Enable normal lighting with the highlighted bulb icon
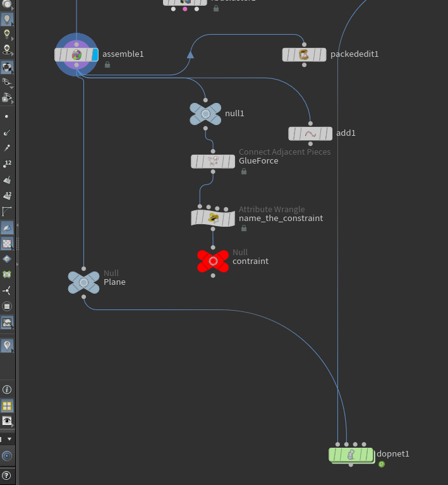This screenshot has height=485, width=448. pyautogui.click(x=7, y=19)
